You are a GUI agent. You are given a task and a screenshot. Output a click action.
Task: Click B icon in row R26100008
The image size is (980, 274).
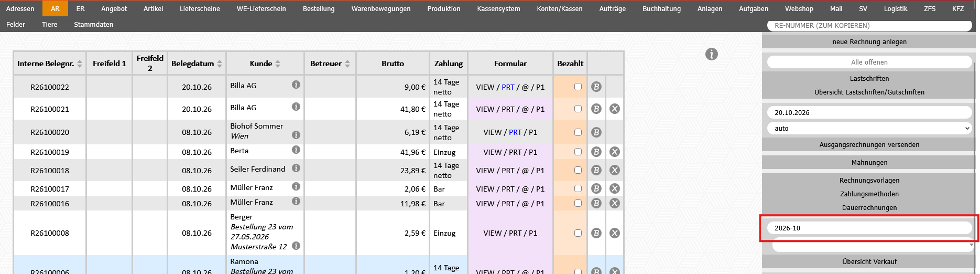pos(596,233)
